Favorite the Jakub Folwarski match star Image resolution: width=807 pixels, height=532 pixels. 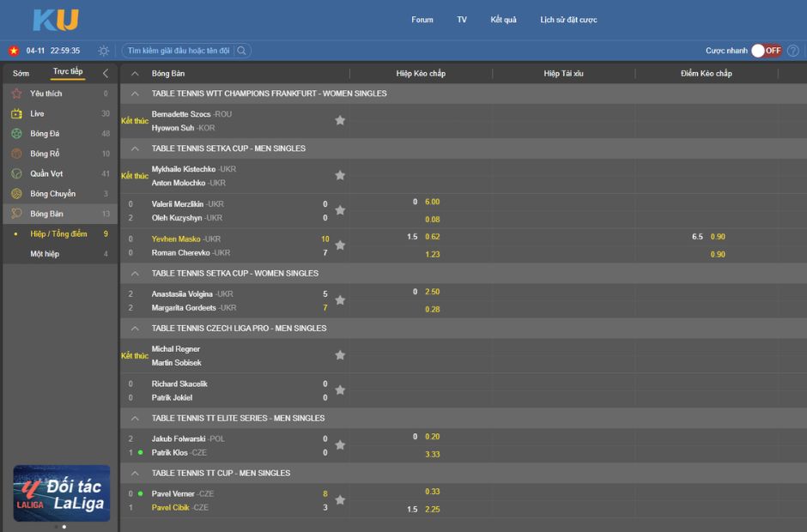(340, 445)
